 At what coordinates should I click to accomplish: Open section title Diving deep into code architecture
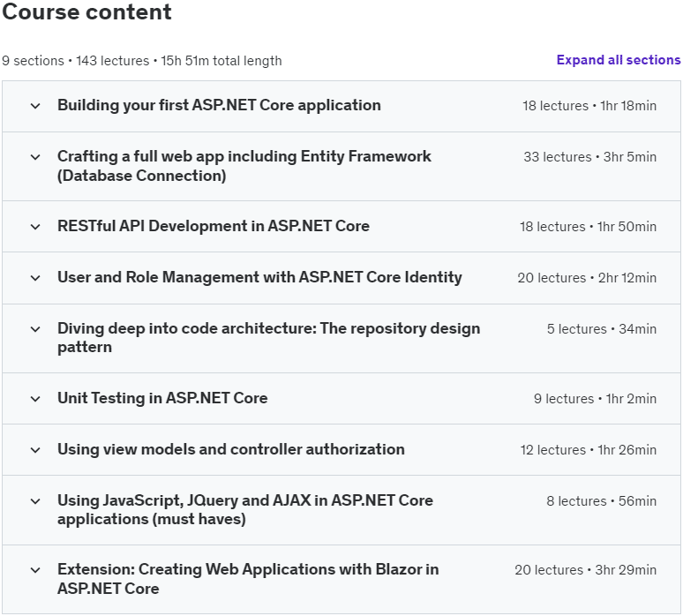269,338
